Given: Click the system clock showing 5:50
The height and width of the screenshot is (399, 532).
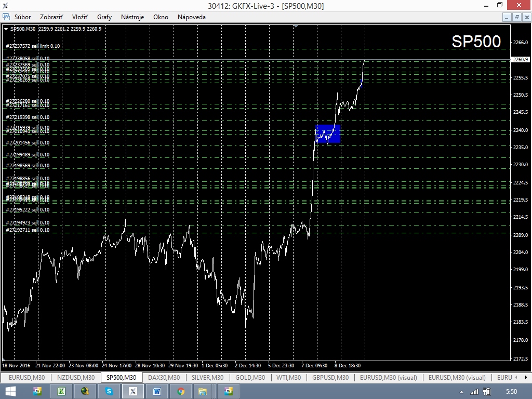Looking at the screenshot, I should pyautogui.click(x=511, y=392).
